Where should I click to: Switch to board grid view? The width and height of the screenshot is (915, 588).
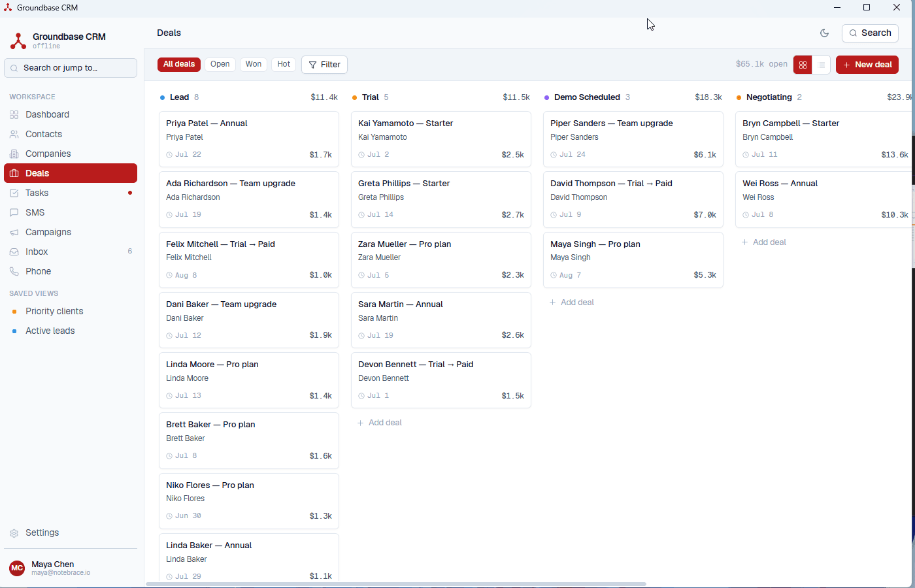click(x=803, y=65)
